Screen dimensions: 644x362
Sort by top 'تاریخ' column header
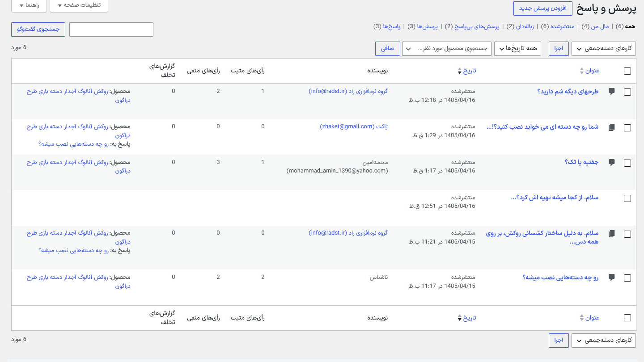[469, 71]
